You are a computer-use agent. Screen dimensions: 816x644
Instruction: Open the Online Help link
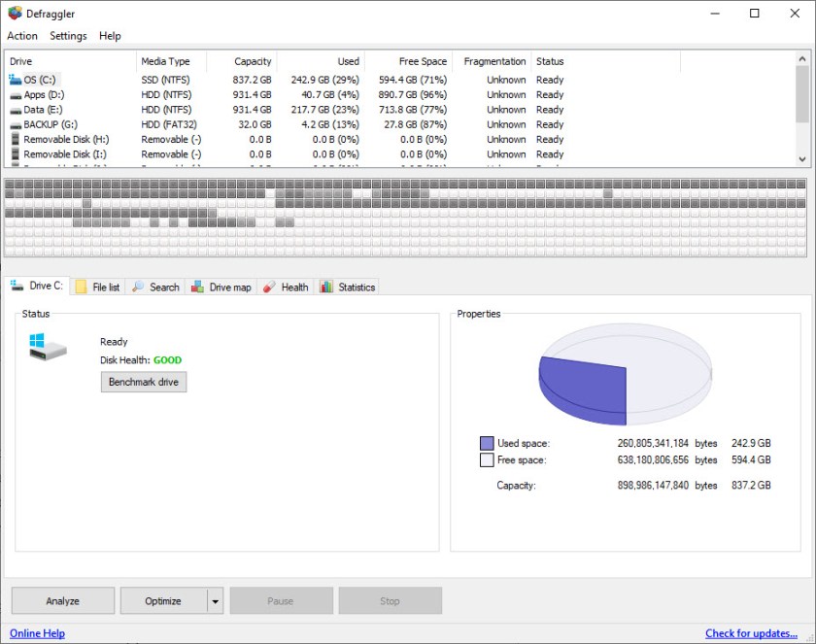[x=37, y=633]
